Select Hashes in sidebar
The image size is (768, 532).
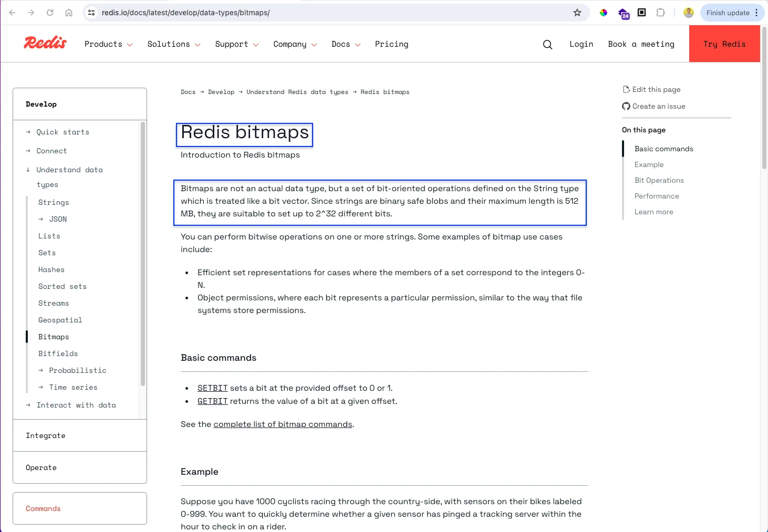pyautogui.click(x=51, y=269)
